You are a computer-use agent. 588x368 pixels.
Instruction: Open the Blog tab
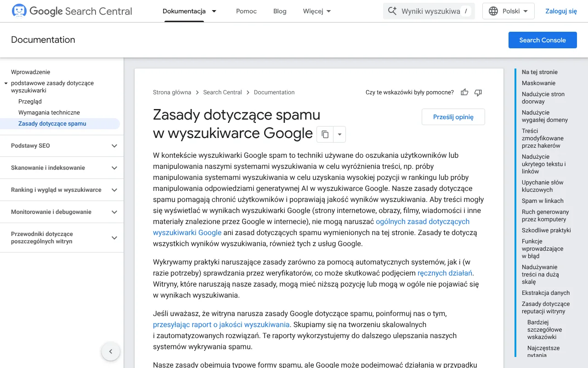280,11
